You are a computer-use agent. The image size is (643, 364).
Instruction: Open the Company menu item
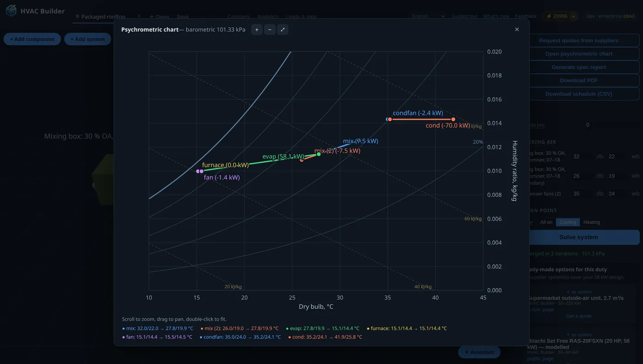point(239,17)
